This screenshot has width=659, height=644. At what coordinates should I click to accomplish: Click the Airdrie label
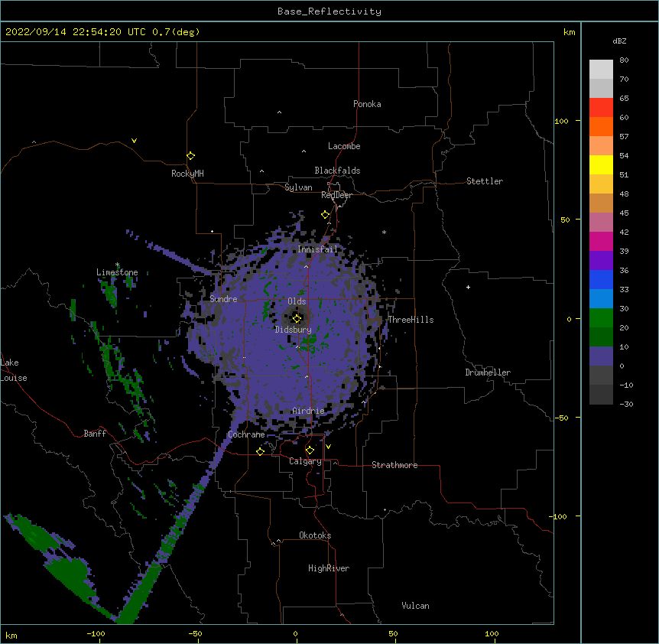click(x=308, y=411)
